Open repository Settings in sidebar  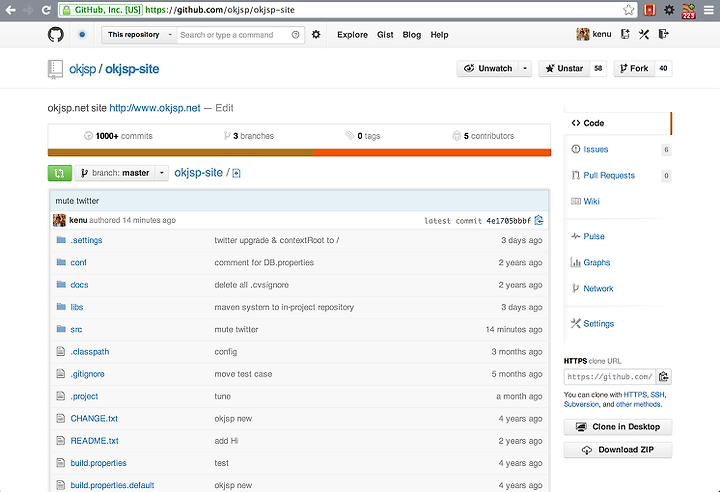point(598,323)
